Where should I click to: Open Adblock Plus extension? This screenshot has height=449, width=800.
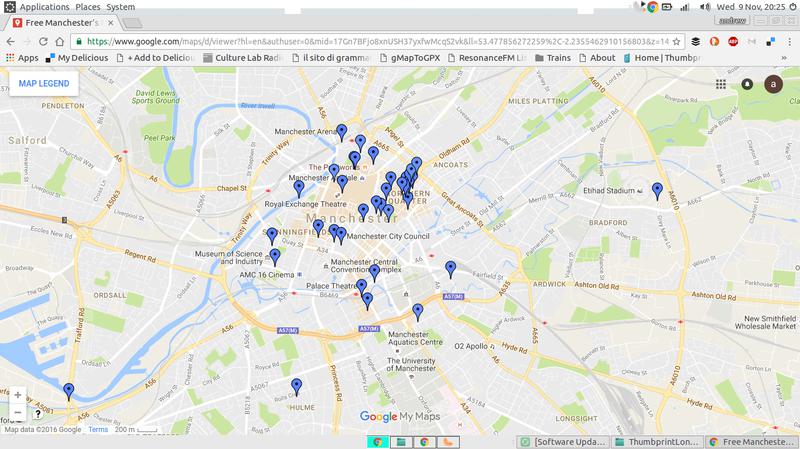pyautogui.click(x=733, y=42)
